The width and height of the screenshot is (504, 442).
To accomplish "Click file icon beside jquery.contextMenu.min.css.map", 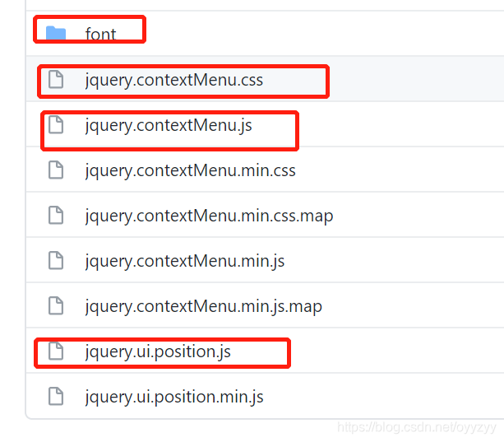I will point(56,215).
